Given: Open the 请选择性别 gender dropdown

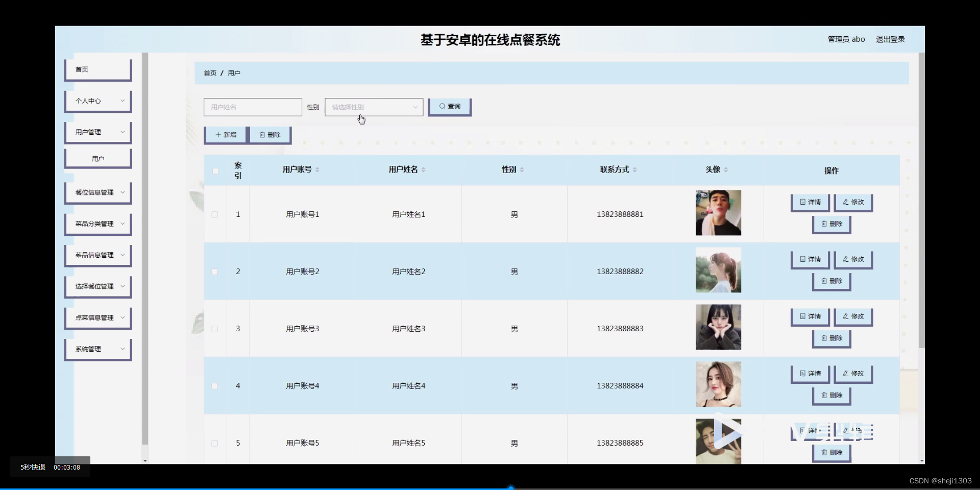Looking at the screenshot, I should pyautogui.click(x=374, y=107).
